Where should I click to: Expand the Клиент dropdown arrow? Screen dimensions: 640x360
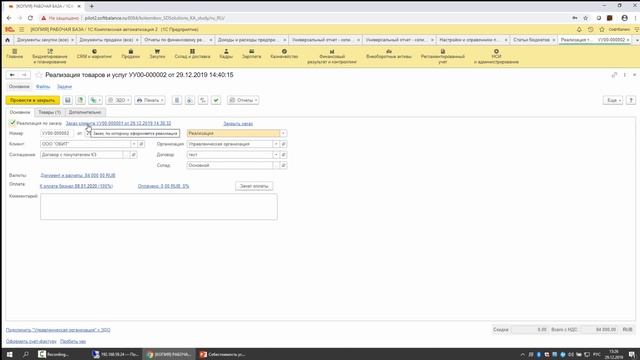(x=133, y=144)
